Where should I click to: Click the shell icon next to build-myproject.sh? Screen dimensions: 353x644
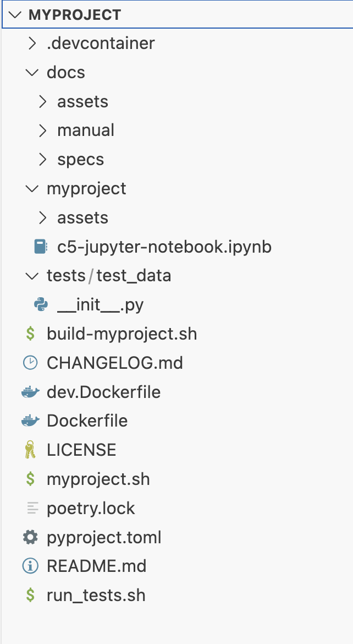[30, 334]
